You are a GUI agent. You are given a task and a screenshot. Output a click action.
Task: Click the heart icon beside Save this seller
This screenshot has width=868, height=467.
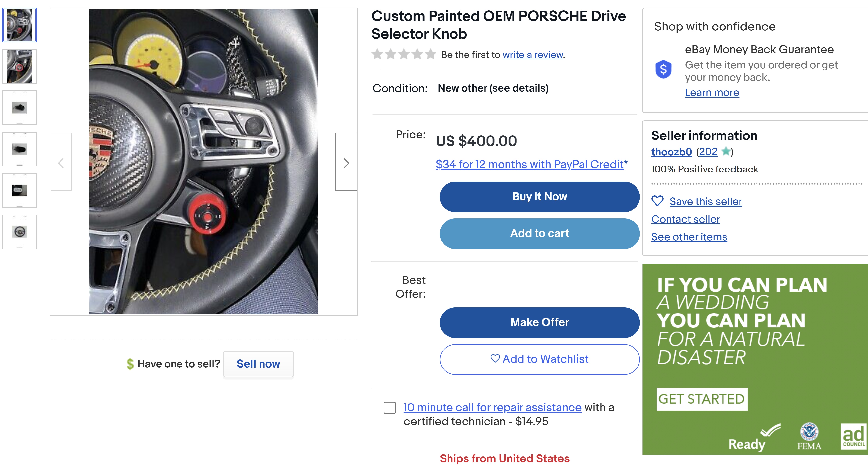click(657, 201)
